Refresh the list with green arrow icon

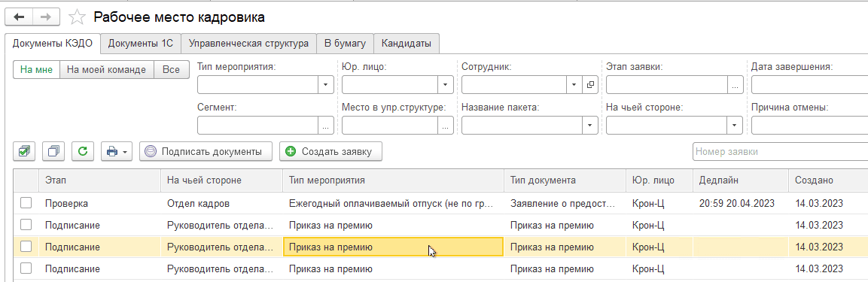click(83, 151)
